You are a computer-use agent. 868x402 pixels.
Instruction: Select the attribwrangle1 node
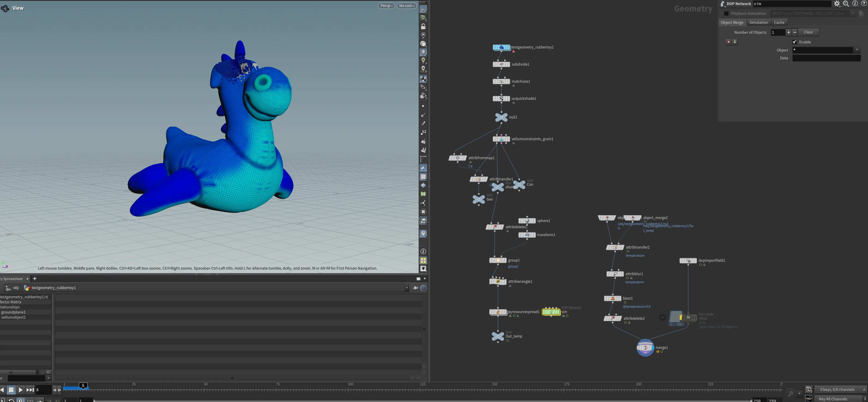point(498,282)
